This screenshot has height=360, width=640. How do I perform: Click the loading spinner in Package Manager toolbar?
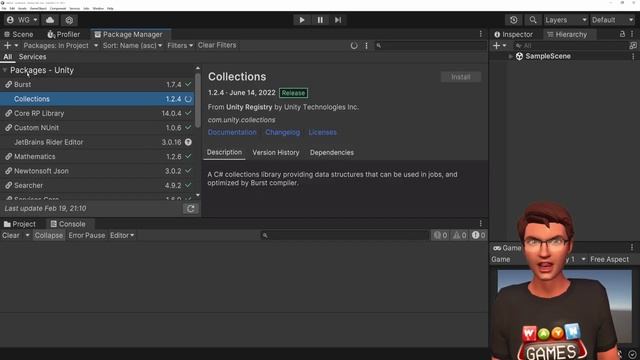pyautogui.click(x=354, y=46)
